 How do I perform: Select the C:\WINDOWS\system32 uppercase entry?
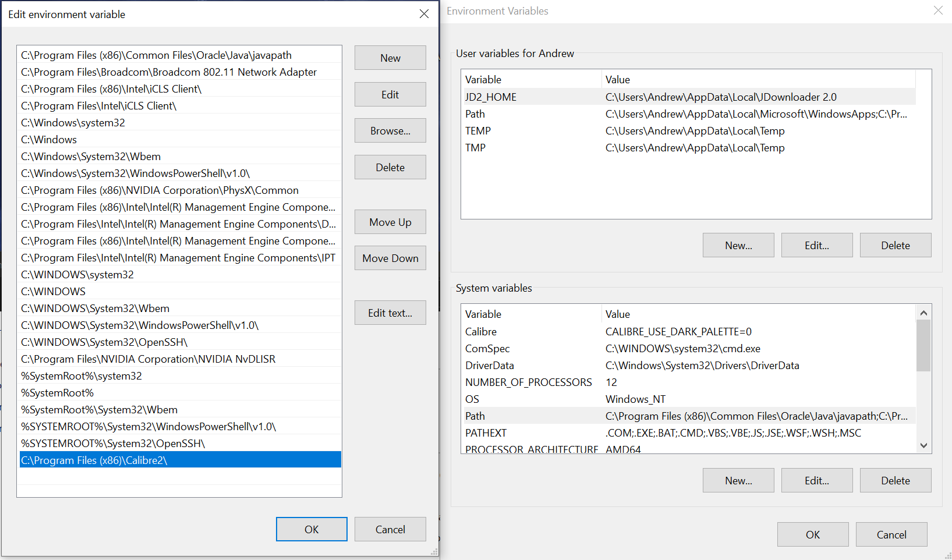coord(181,274)
